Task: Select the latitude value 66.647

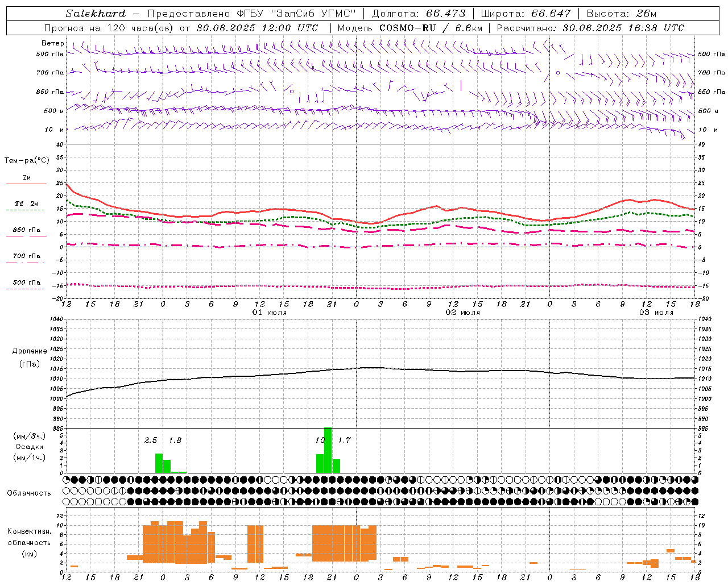Action: tap(551, 14)
